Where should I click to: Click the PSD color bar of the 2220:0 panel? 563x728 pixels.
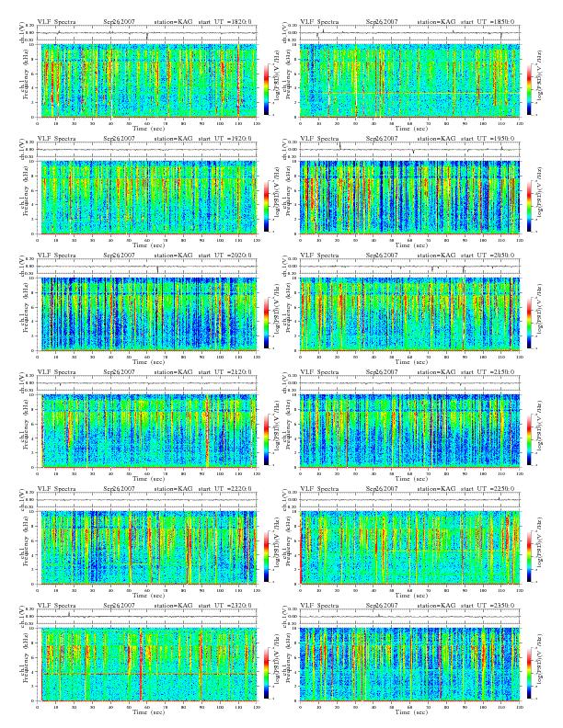266,557
